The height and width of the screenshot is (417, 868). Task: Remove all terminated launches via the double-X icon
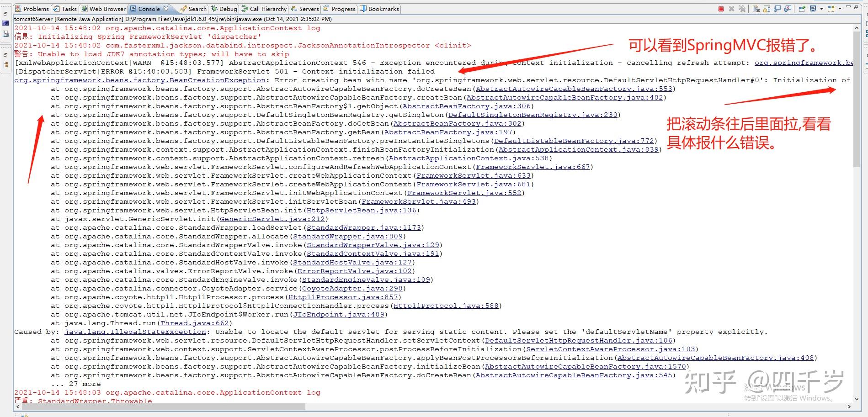coord(742,9)
